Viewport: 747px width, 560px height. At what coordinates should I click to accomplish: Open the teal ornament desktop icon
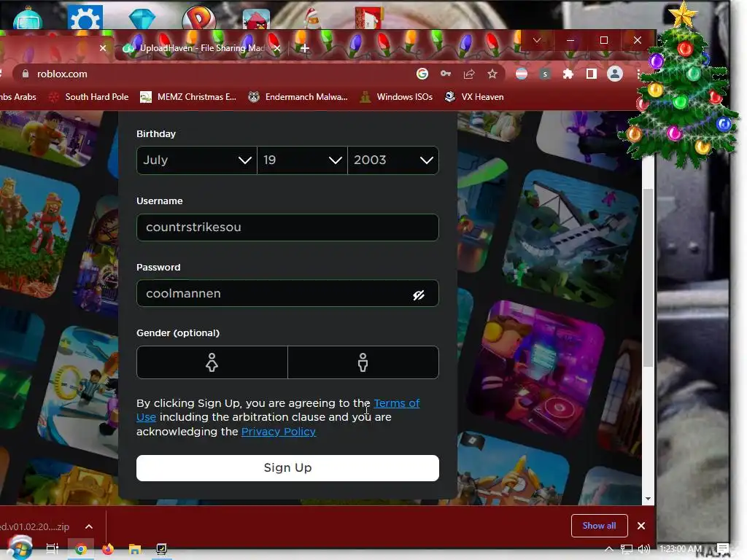pos(28,19)
